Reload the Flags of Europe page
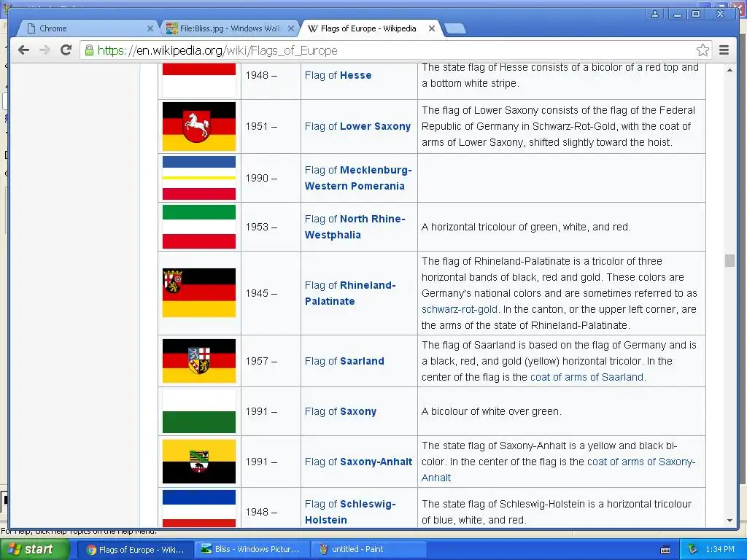Screen dimensions: 747x560 pyautogui.click(x=66, y=50)
